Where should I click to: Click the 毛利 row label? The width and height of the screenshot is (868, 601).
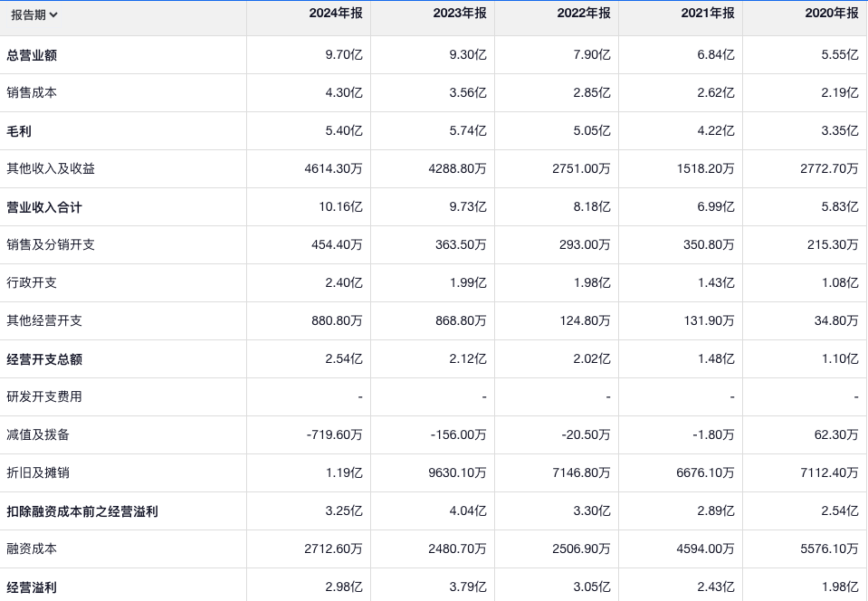19,131
